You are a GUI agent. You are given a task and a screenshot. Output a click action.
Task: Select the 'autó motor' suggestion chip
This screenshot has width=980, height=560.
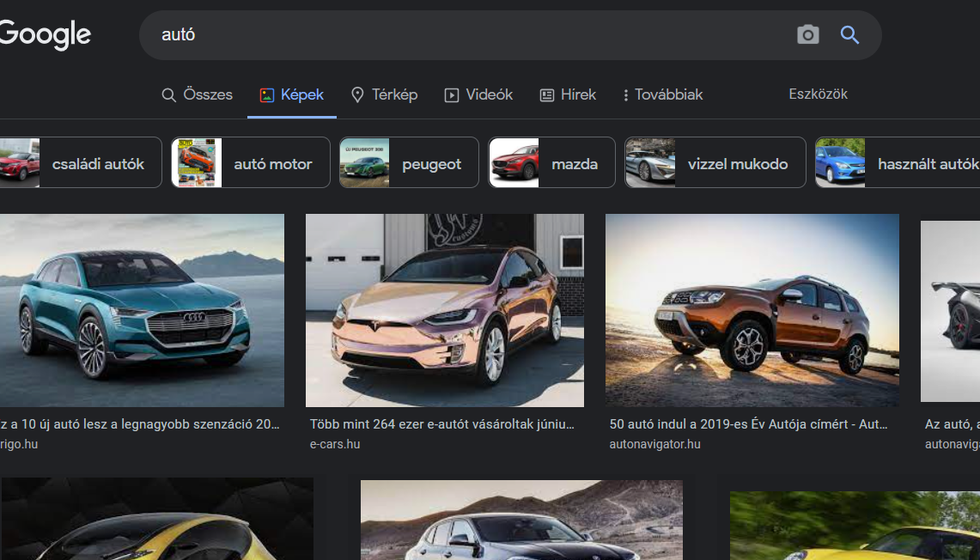point(251,162)
